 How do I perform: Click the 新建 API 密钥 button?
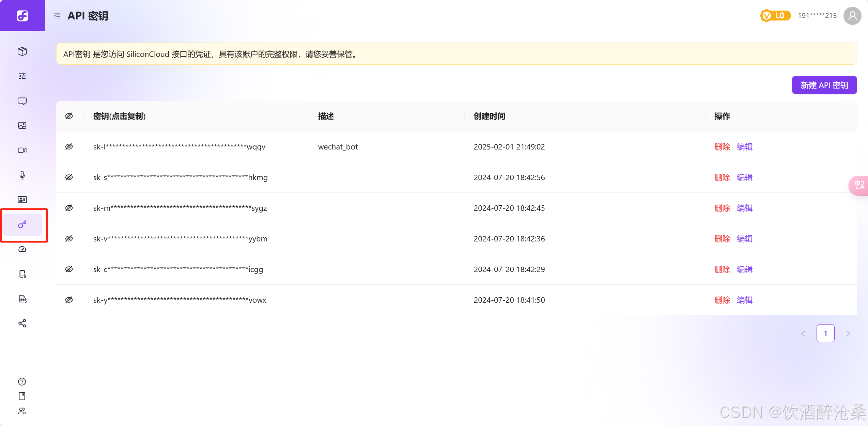pyautogui.click(x=824, y=85)
